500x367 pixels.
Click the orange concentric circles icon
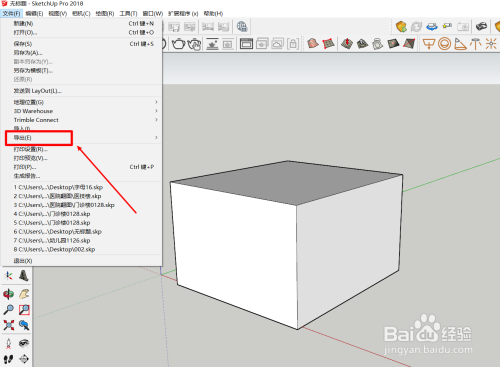444,44
